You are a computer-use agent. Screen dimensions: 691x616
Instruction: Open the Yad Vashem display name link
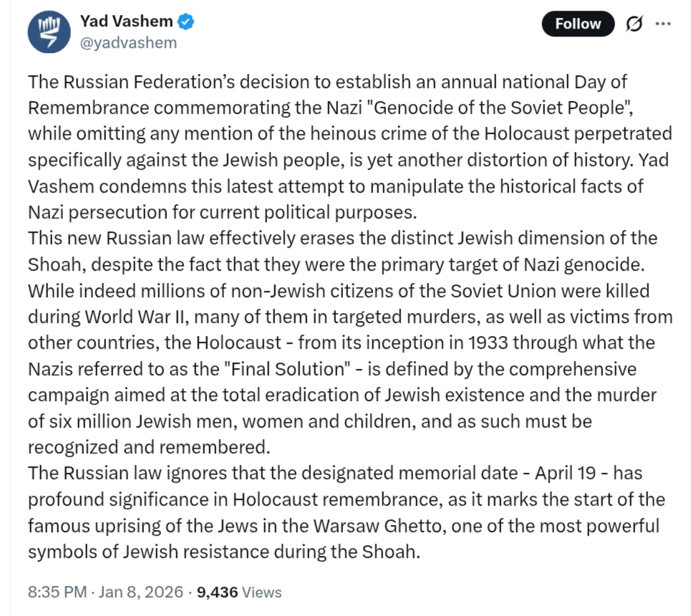click(126, 22)
